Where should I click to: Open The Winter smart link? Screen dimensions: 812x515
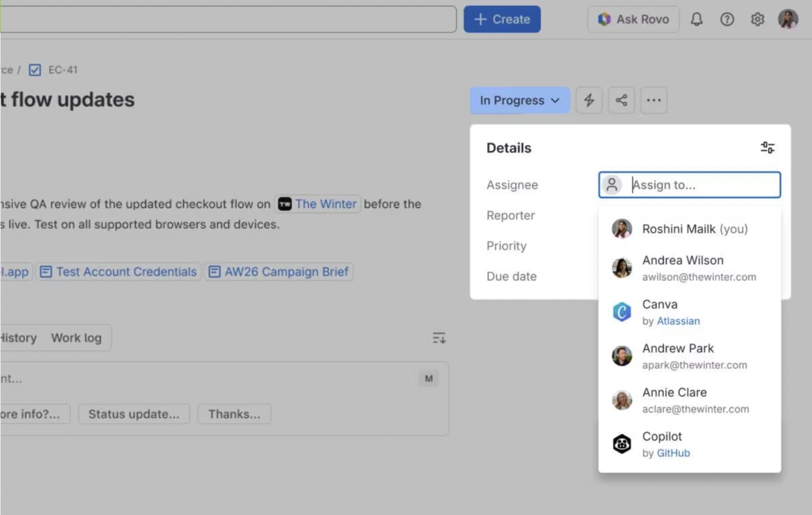(318, 204)
